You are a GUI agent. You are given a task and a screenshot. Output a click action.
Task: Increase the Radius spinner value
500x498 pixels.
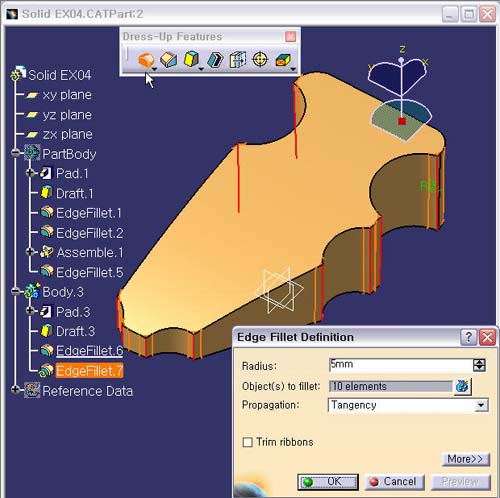479,362
